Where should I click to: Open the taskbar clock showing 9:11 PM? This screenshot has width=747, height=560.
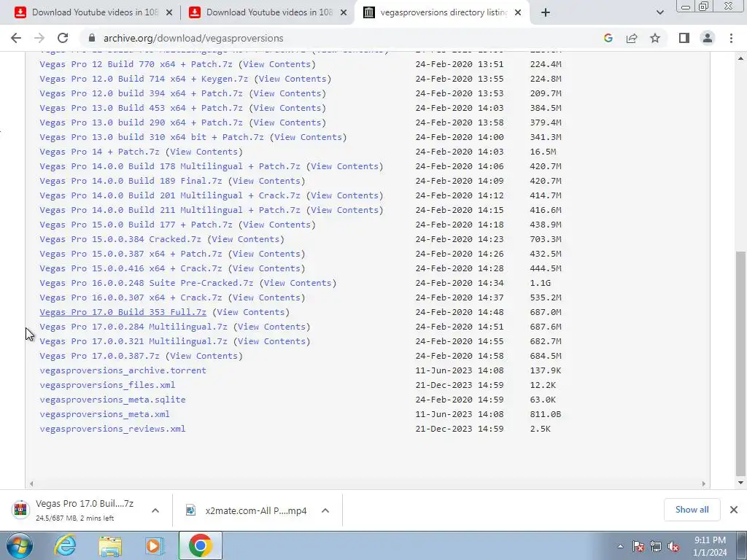pyautogui.click(x=710, y=546)
